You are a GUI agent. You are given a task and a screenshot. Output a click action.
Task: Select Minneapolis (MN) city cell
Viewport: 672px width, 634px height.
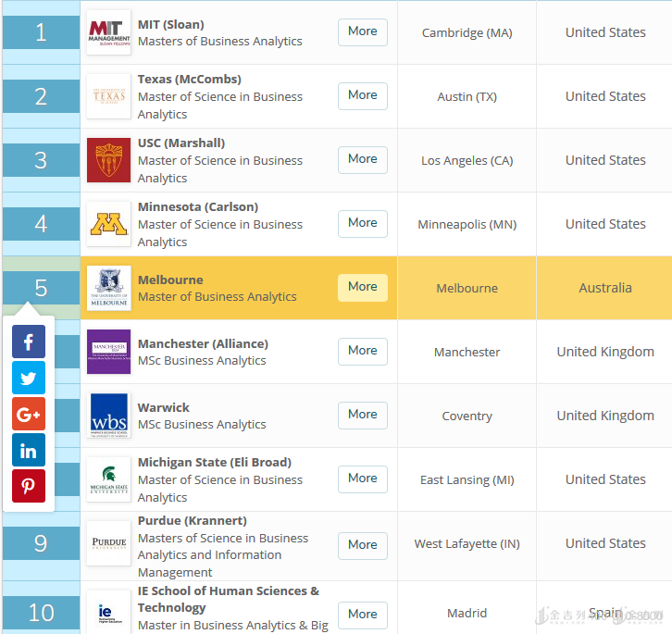467,224
